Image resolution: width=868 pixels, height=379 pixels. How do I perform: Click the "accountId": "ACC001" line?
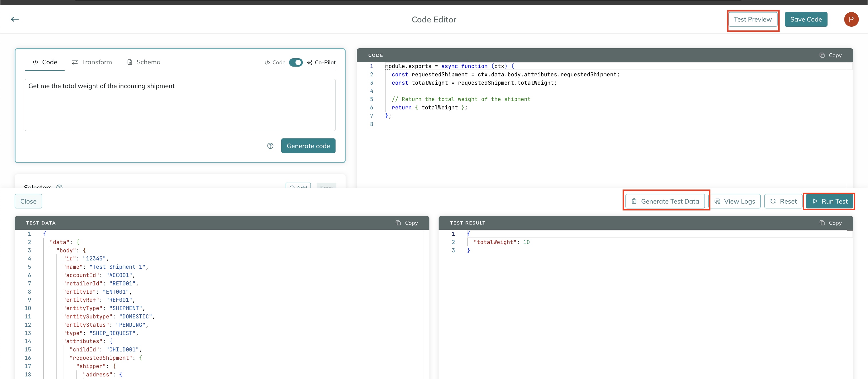(99, 275)
